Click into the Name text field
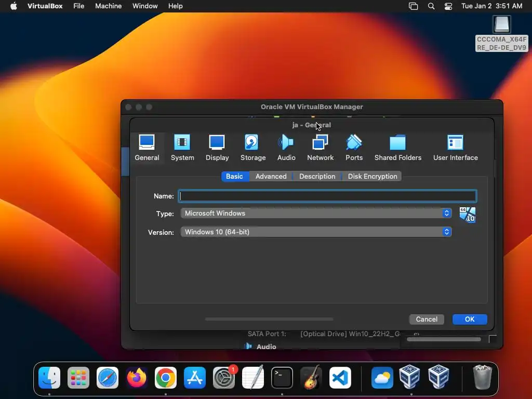This screenshot has height=399, width=532. pyautogui.click(x=327, y=196)
